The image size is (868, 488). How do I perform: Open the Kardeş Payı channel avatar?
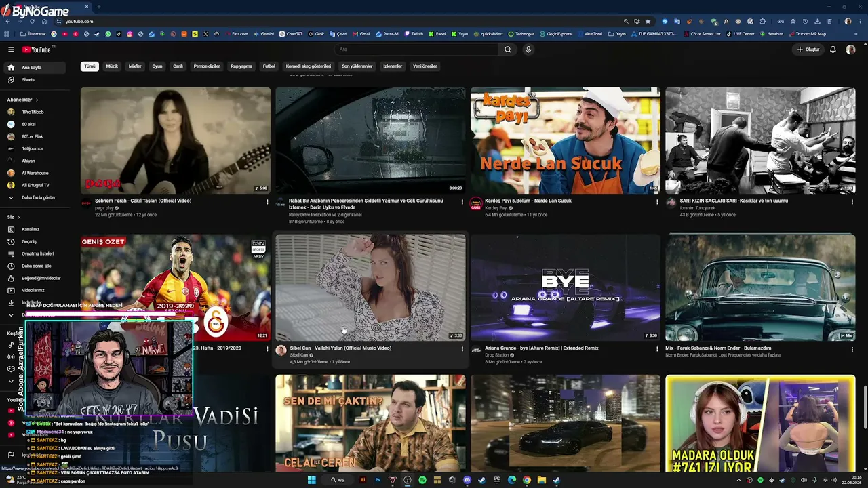point(476,203)
